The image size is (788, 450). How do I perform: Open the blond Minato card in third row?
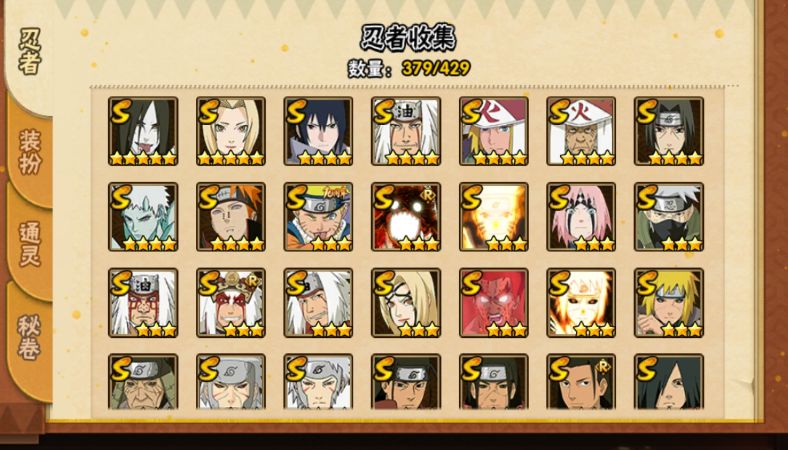[669, 303]
